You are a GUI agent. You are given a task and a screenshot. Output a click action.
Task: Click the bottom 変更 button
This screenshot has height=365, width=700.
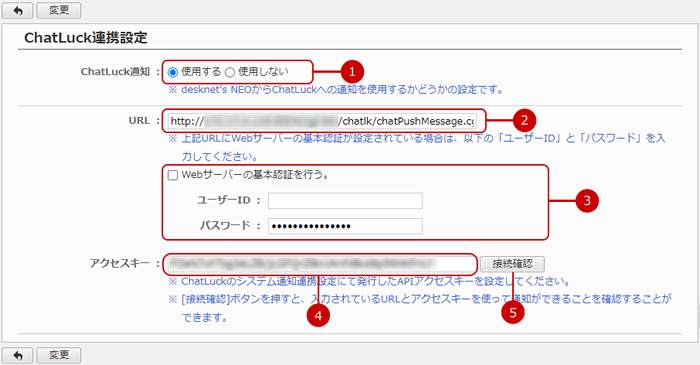point(58,355)
